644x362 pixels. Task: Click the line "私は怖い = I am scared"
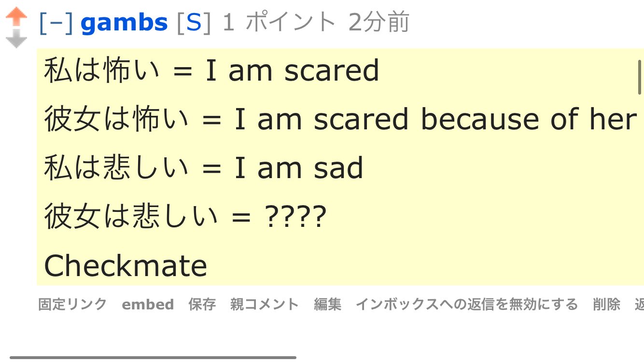tap(211, 71)
